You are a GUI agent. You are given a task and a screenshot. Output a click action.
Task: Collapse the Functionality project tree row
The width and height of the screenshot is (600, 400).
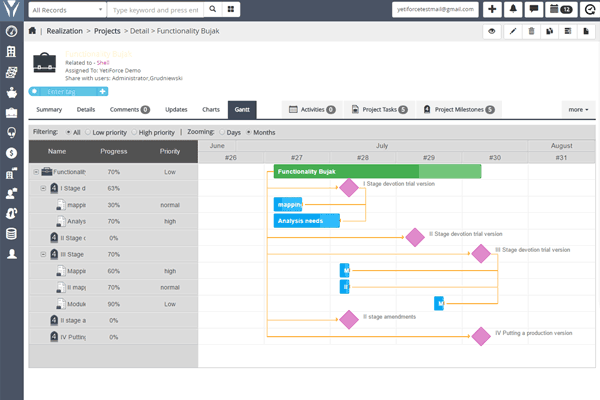[x=36, y=172]
